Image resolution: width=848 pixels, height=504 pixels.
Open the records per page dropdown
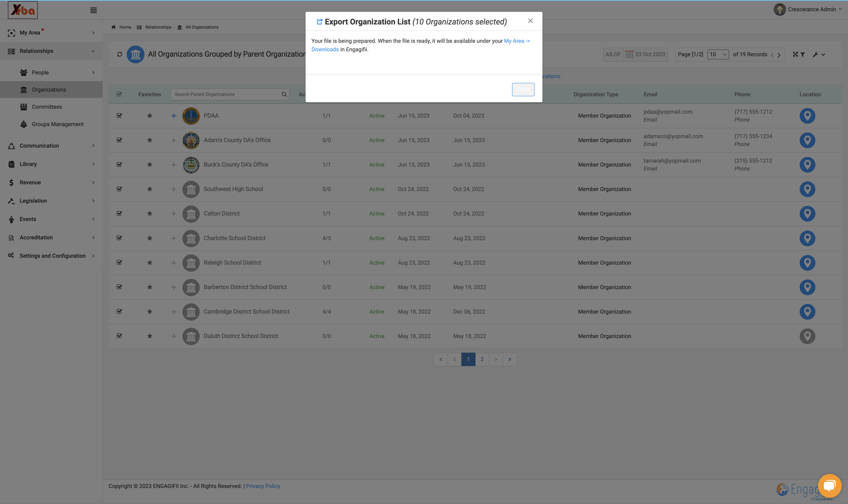tap(718, 54)
